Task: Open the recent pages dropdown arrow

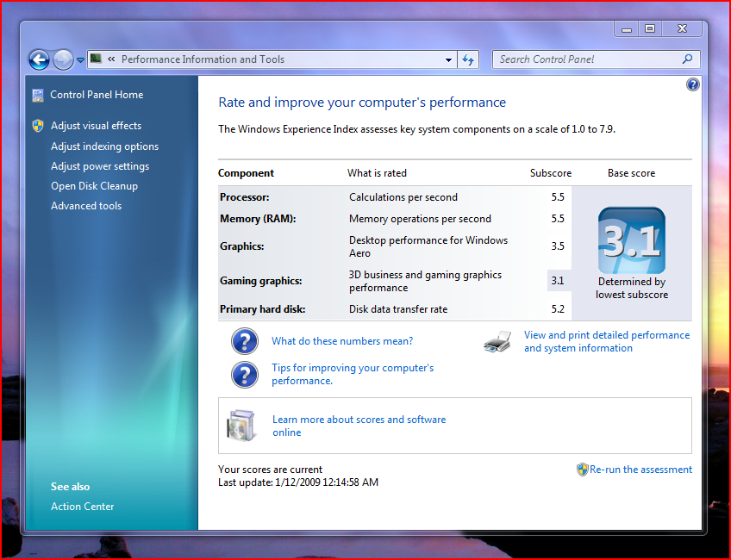Action: [x=80, y=60]
